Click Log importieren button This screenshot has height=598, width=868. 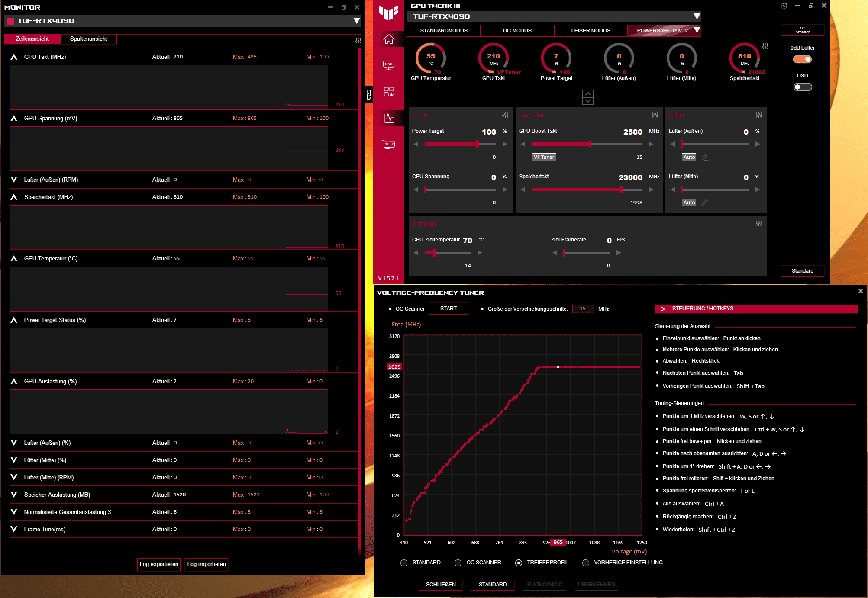tap(207, 564)
